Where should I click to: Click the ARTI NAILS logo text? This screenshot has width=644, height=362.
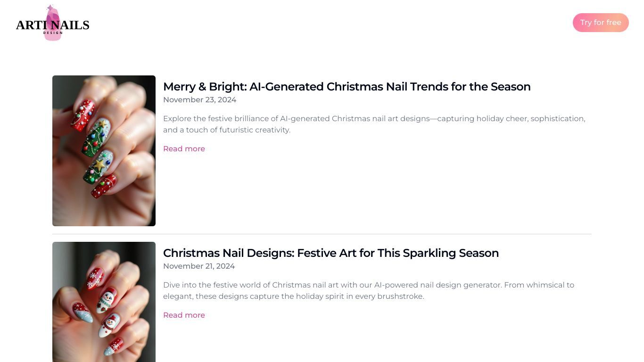coord(53,25)
